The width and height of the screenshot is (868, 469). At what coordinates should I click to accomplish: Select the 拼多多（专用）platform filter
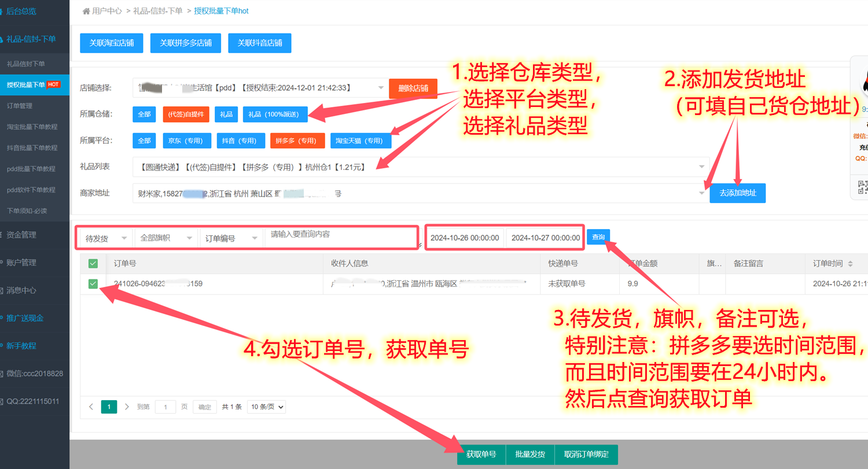pos(296,141)
